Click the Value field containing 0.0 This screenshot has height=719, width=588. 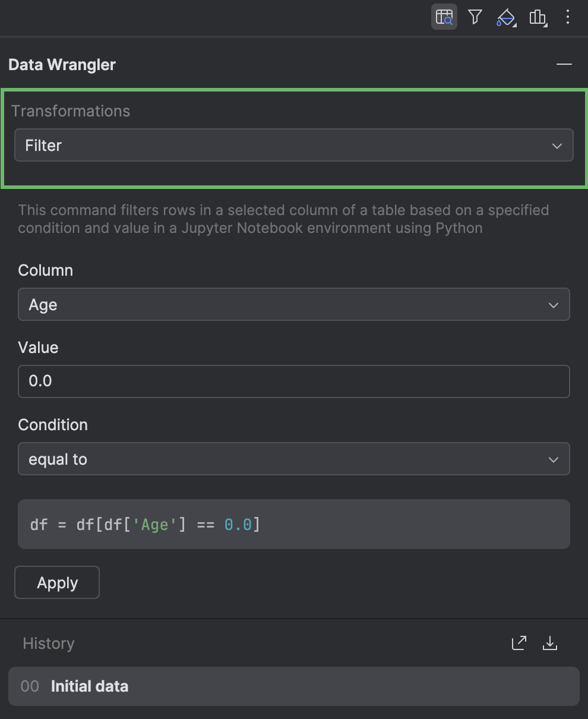294,381
